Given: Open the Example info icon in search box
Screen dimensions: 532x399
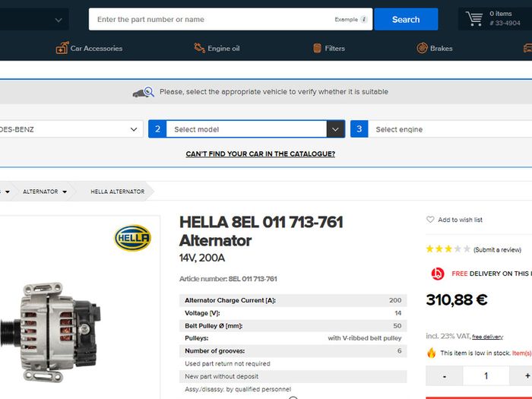Looking at the screenshot, I should [x=364, y=19].
